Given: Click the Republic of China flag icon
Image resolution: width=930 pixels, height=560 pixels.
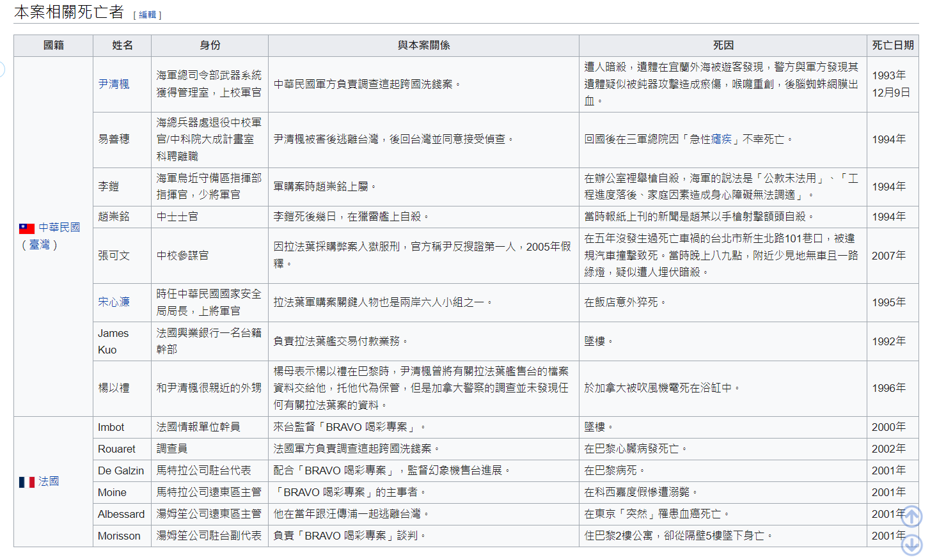Looking at the screenshot, I should click(27, 228).
